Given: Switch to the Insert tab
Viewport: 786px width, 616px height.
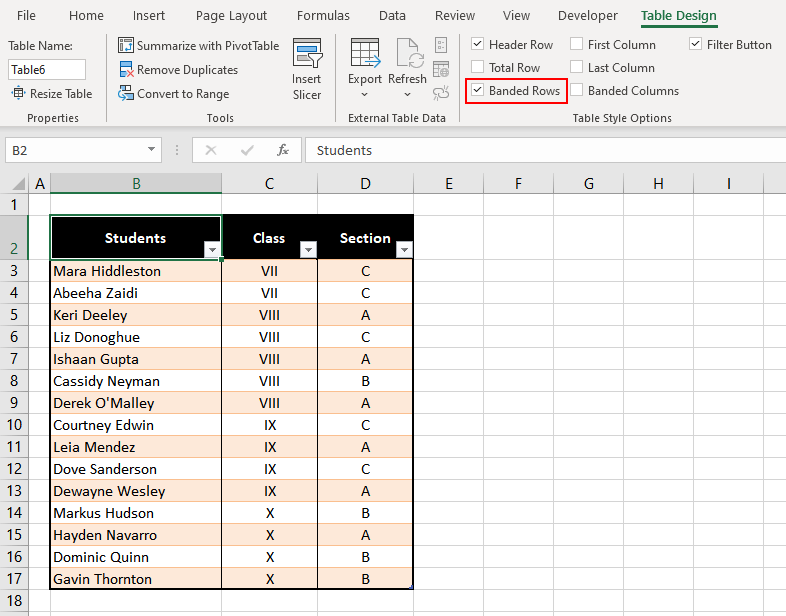Looking at the screenshot, I should pos(149,16).
